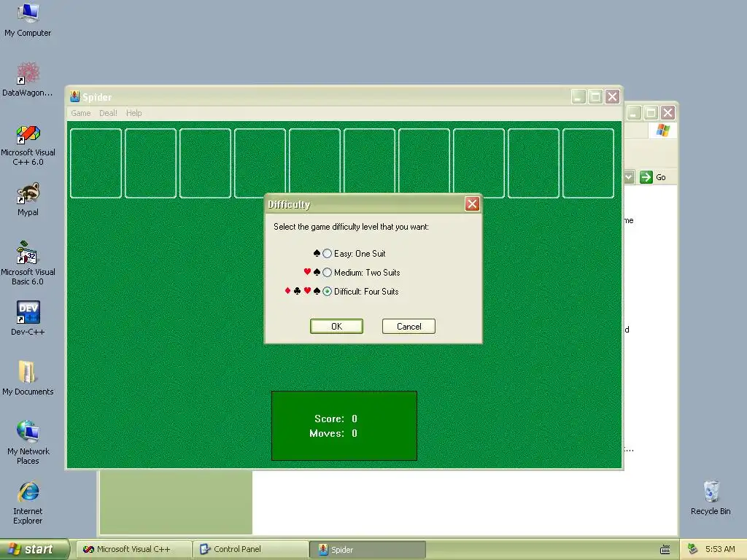This screenshot has width=747, height=560.
Task: Open the address dropdown arrow in Control Panel window
Action: (x=628, y=177)
